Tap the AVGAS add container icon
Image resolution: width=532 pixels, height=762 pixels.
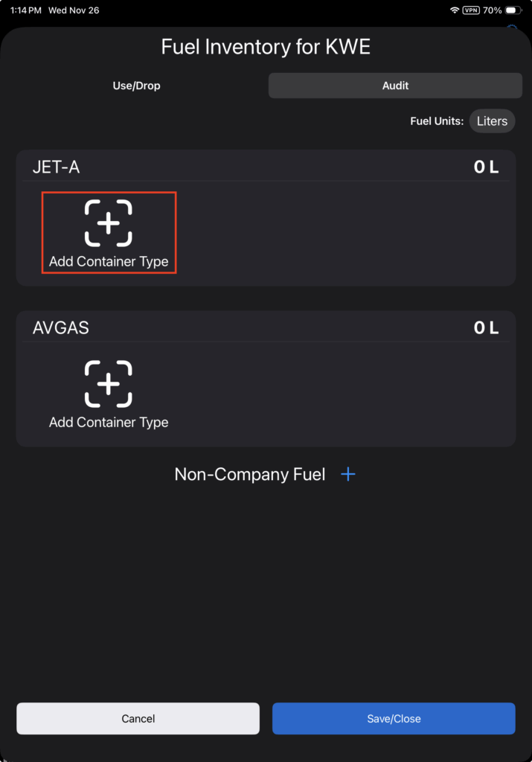tap(109, 384)
